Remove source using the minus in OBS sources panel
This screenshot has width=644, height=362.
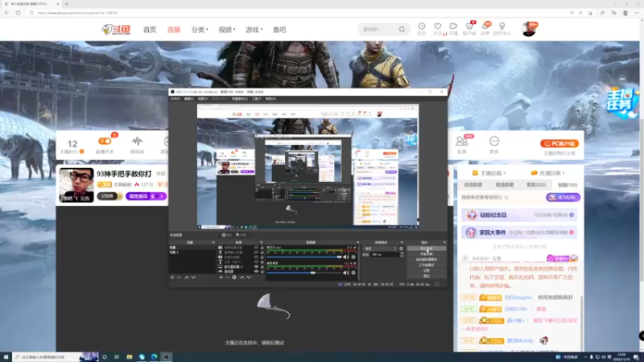227,278
